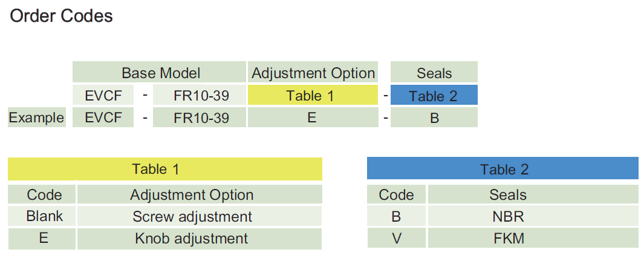Click the "V" code cell
This screenshot has width=644, height=278.
[x=396, y=239]
